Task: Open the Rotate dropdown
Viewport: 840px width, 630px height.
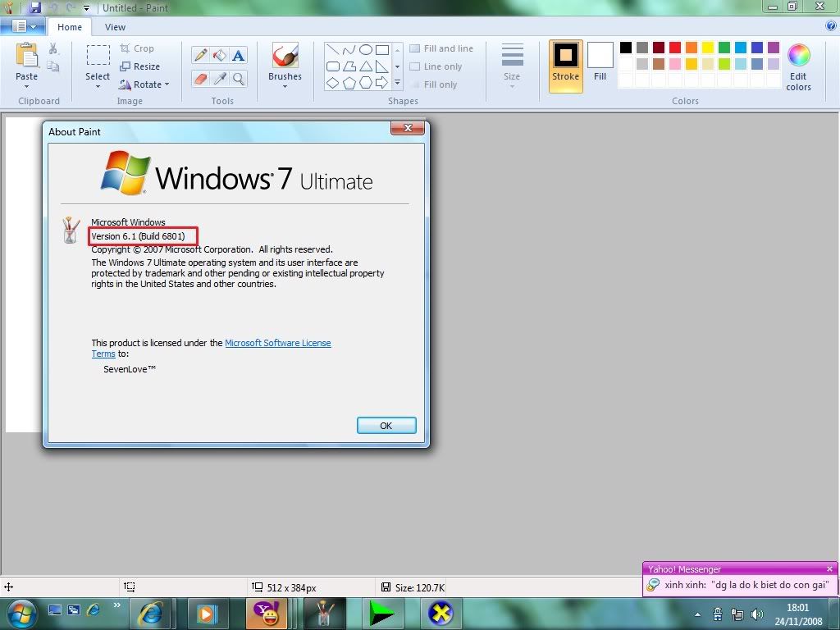Action: coord(144,84)
